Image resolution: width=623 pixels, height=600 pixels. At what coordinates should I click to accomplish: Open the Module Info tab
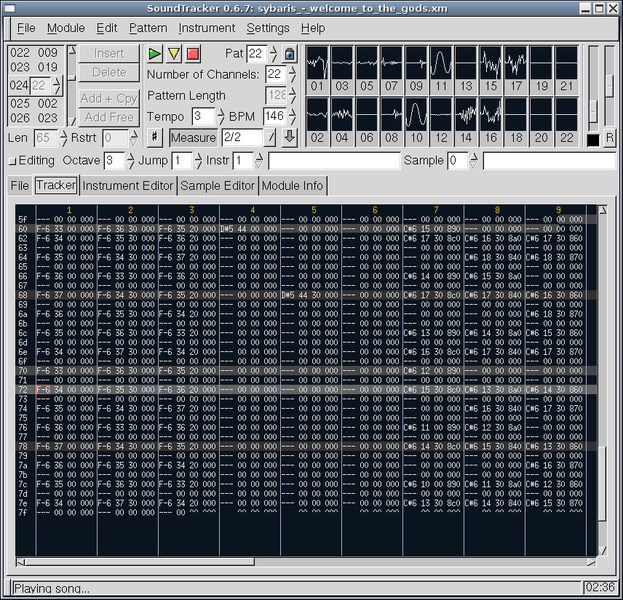pyautogui.click(x=292, y=186)
